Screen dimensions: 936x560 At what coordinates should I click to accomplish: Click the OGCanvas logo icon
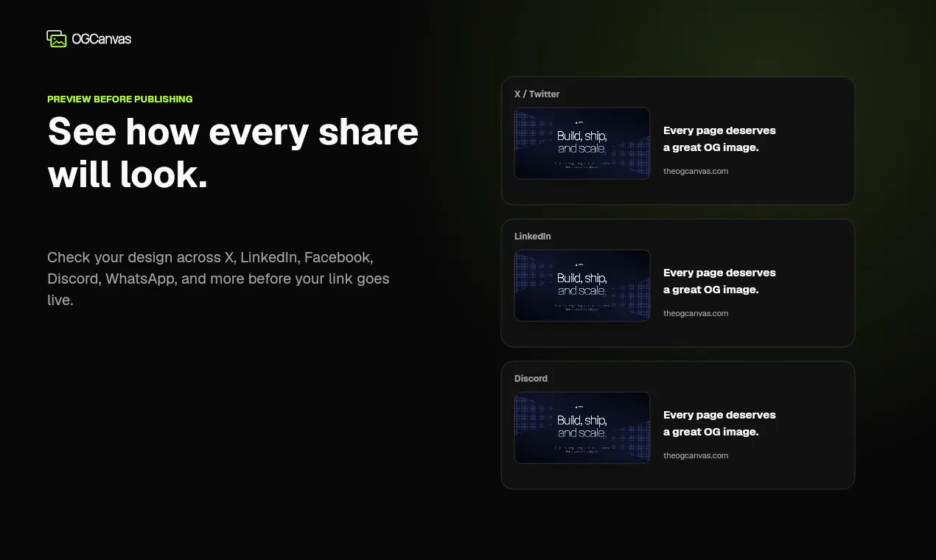tap(57, 38)
